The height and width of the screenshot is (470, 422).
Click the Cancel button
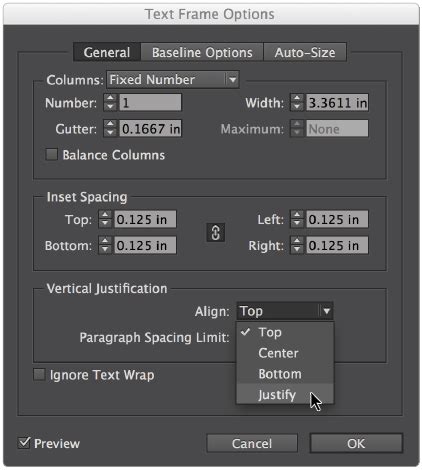pos(252,443)
